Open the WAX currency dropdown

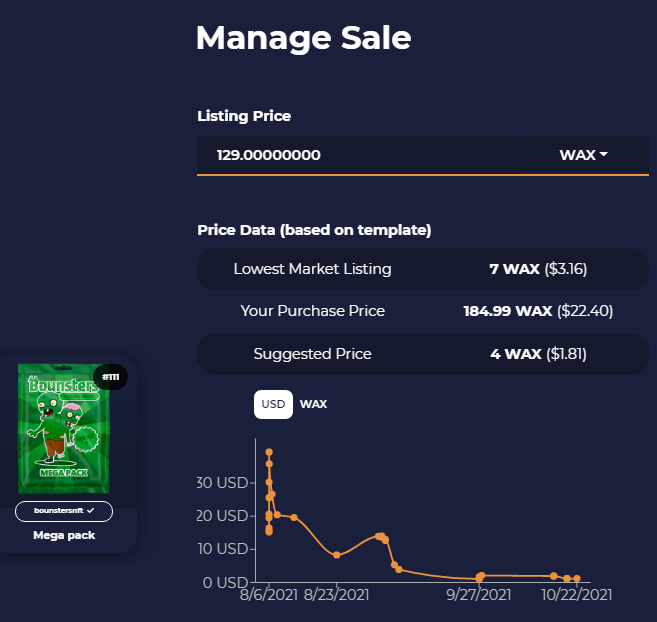tap(583, 155)
